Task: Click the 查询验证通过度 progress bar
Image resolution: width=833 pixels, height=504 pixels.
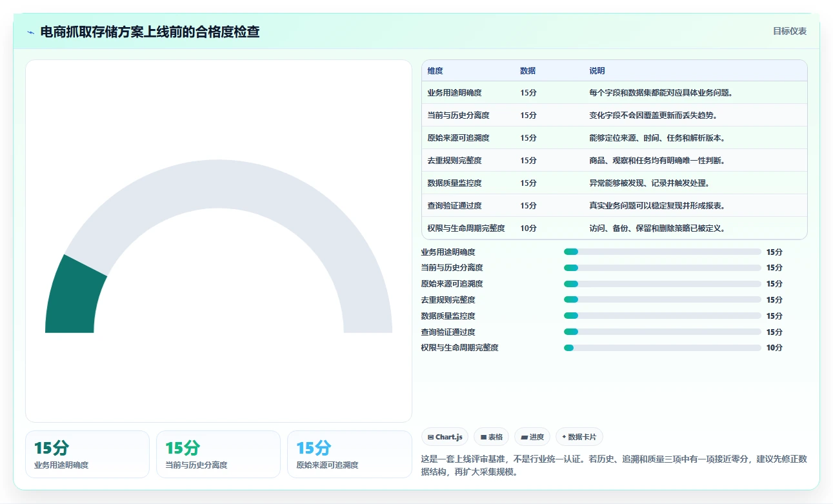Action: (663, 332)
